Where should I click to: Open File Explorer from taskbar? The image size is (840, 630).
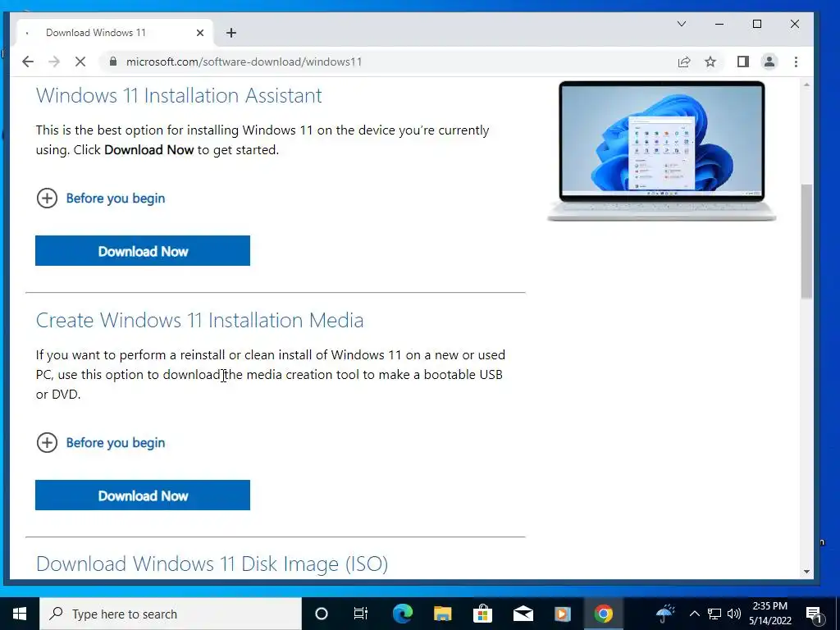tap(442, 614)
